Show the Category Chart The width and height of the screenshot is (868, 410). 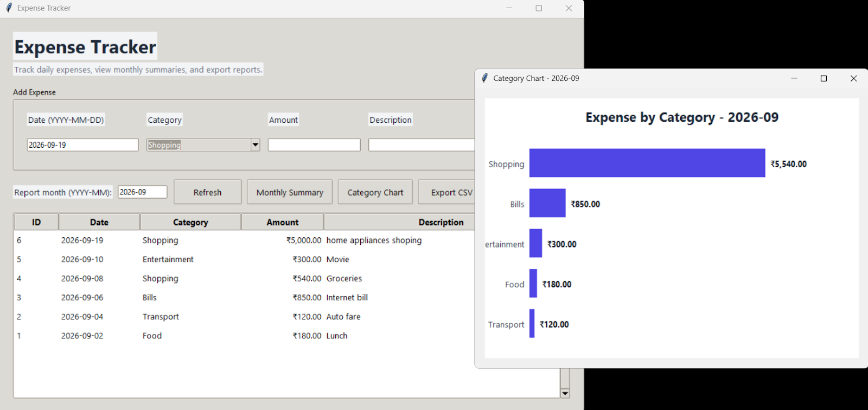(375, 192)
